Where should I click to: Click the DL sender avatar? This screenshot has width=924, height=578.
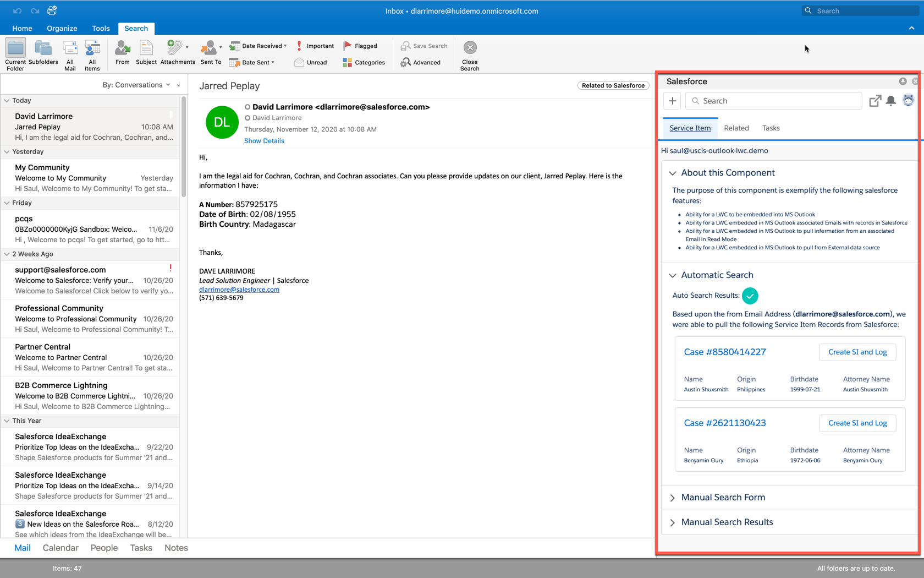pos(222,122)
